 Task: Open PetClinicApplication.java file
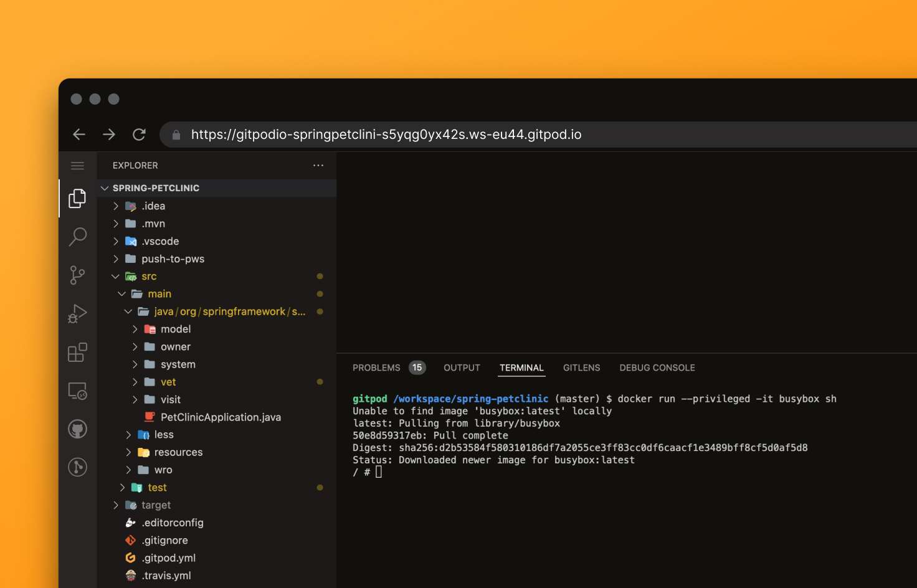(221, 417)
